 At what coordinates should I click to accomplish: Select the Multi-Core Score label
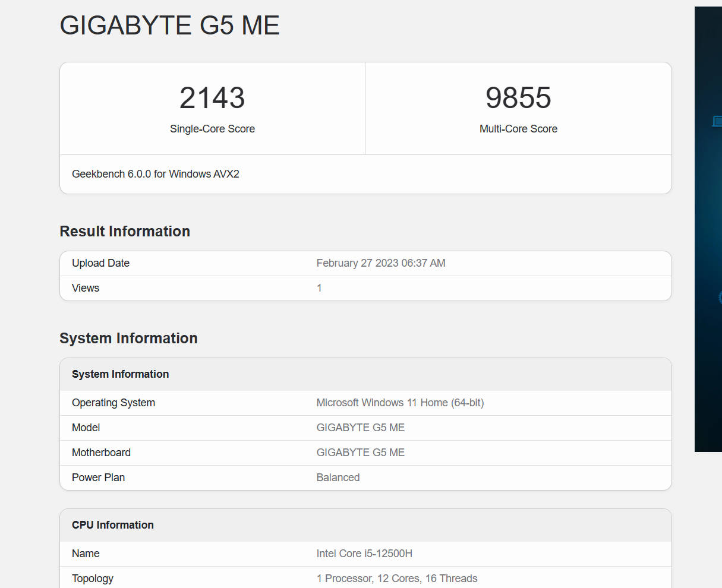(x=518, y=129)
